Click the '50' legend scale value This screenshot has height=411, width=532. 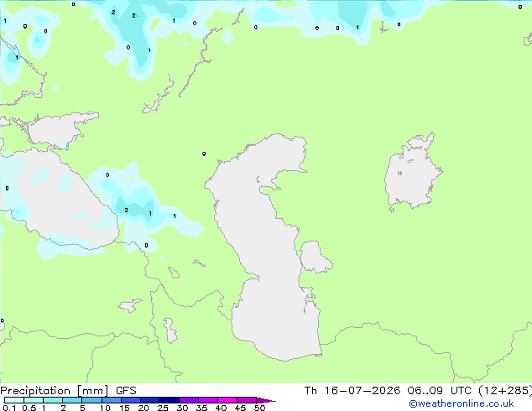259,408
